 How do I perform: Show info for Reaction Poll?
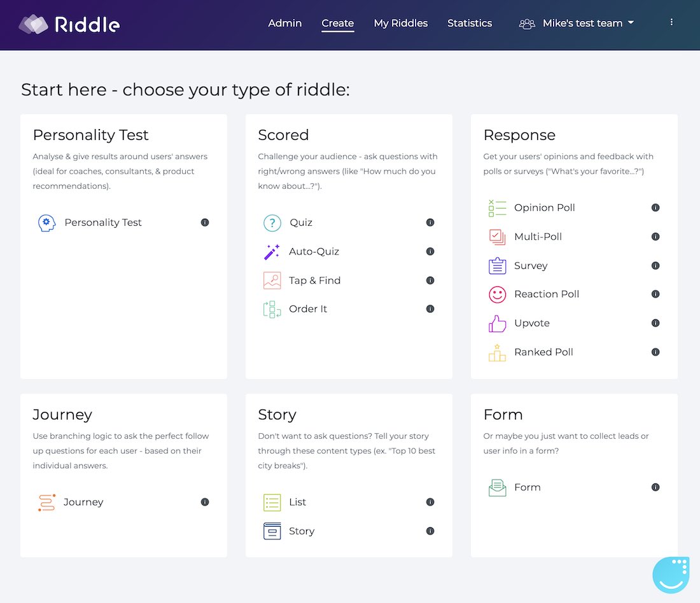click(655, 294)
